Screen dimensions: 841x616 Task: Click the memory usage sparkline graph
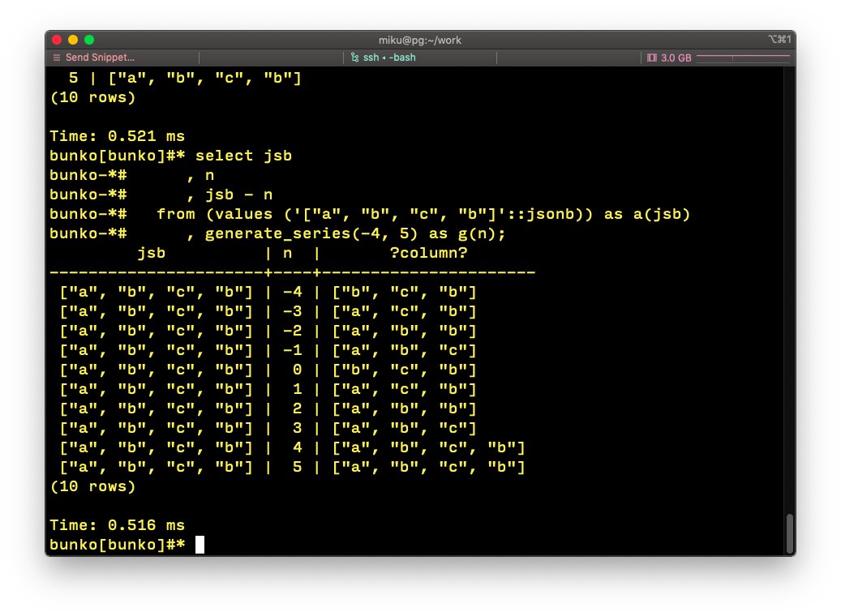[742, 58]
